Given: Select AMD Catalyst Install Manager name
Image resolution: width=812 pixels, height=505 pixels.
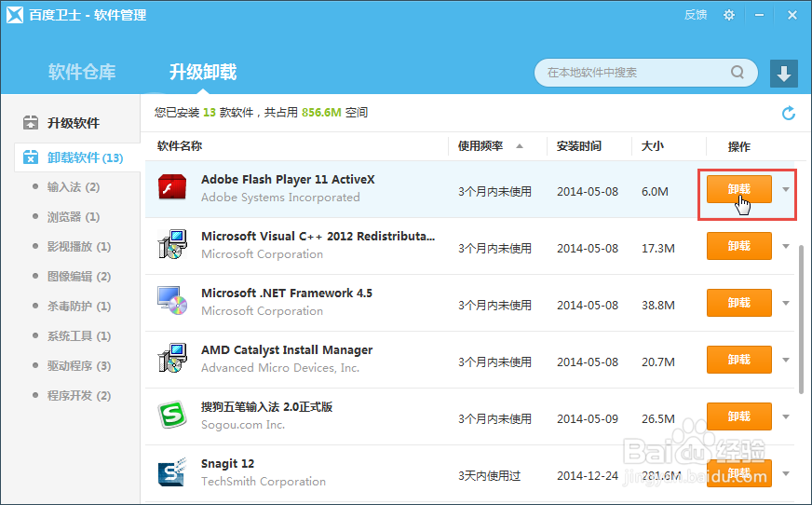Looking at the screenshot, I should click(287, 350).
